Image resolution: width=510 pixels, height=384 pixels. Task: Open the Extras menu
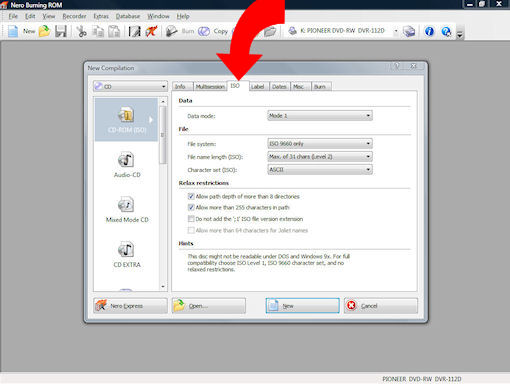point(101,16)
